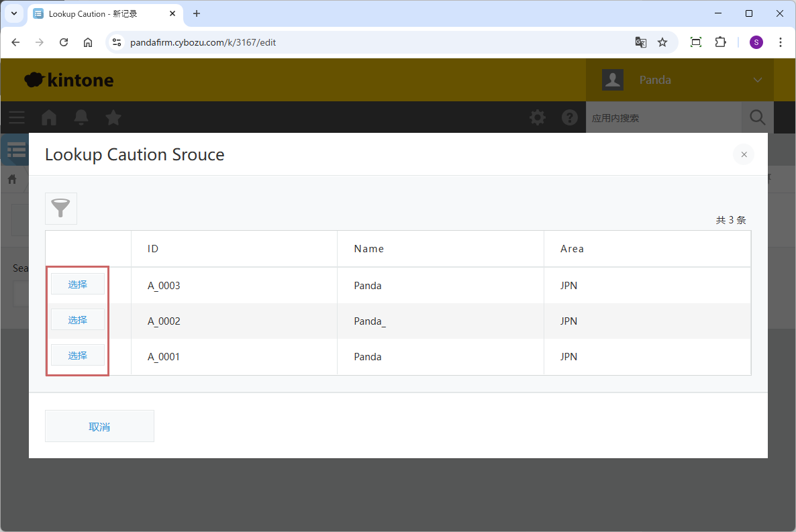
Task: Bookmark this page with the star icon
Action: coord(662,42)
